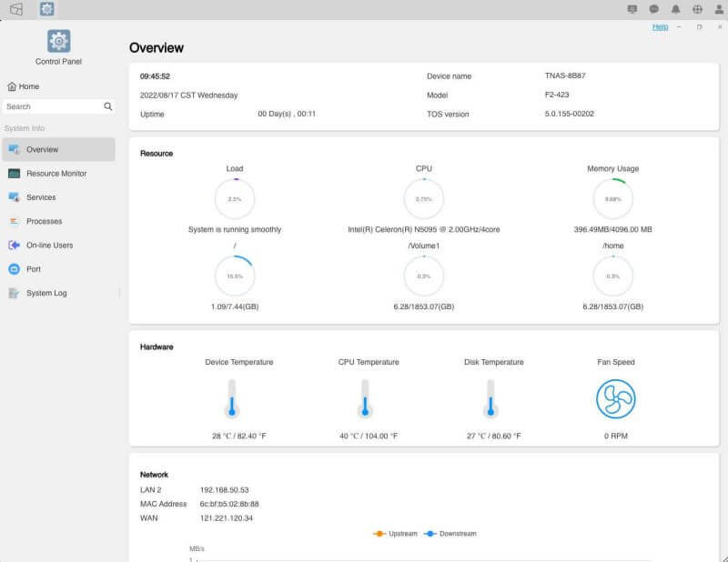Viewport: 728px width, 562px height.
Task: Click 'System is running smoothly' text
Action: click(x=235, y=229)
